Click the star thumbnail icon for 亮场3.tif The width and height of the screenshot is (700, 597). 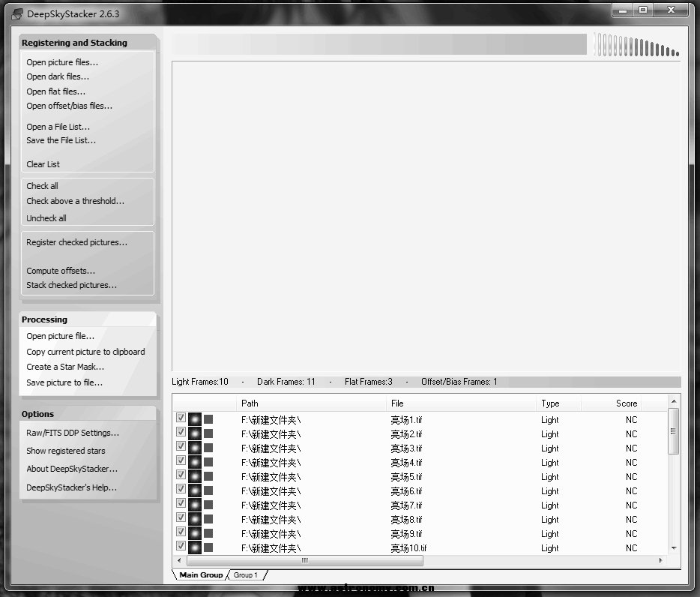195,448
